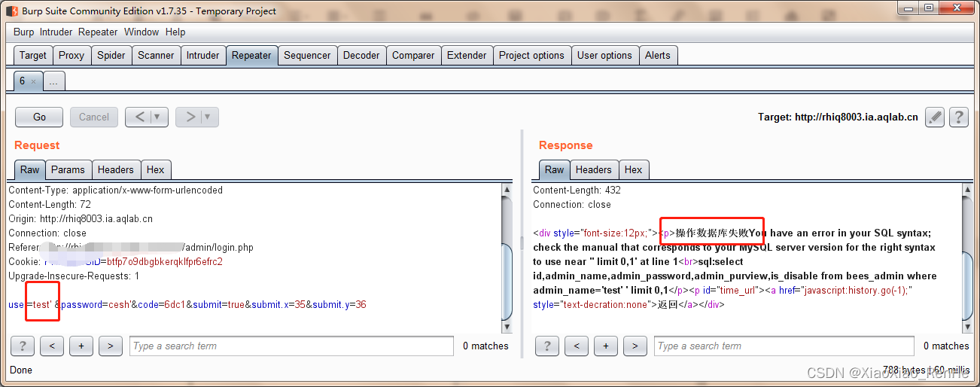
Task: Click 'Content-Length: 432' in response
Action: tap(577, 190)
